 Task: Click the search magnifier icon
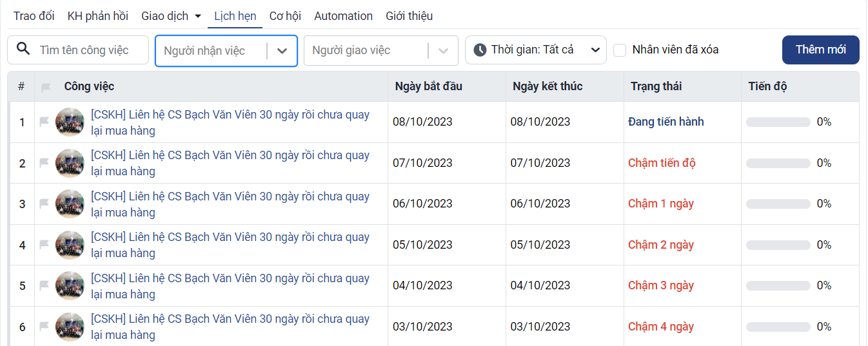[23, 50]
